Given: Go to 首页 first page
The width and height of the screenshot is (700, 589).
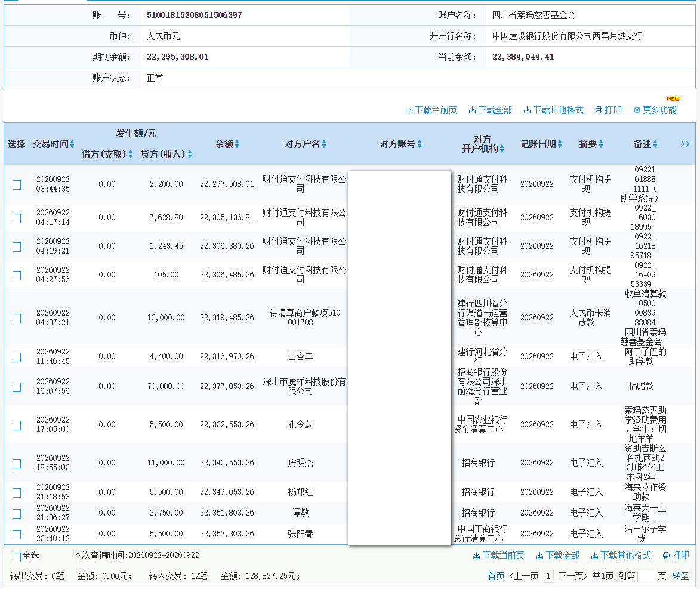Looking at the screenshot, I should click(x=496, y=576).
